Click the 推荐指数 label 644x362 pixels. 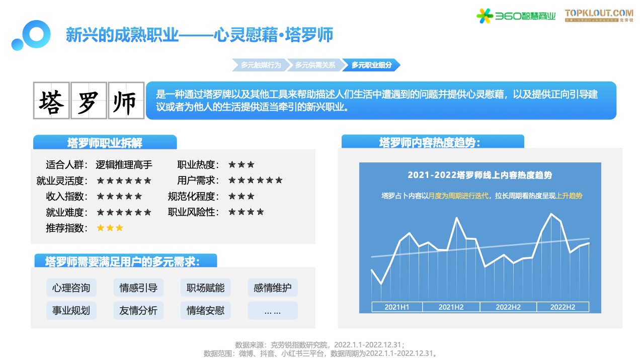coord(66,228)
